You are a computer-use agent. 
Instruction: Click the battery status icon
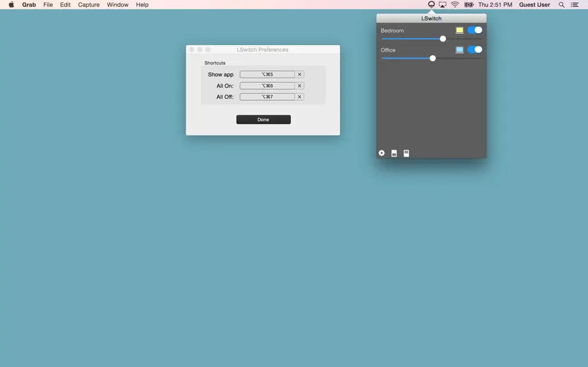coord(469,4)
